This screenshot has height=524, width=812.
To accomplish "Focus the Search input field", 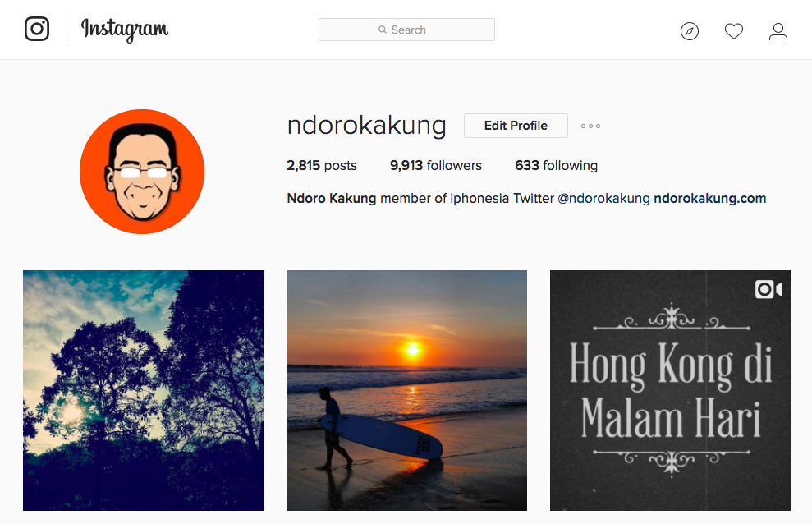I will tap(406, 30).
